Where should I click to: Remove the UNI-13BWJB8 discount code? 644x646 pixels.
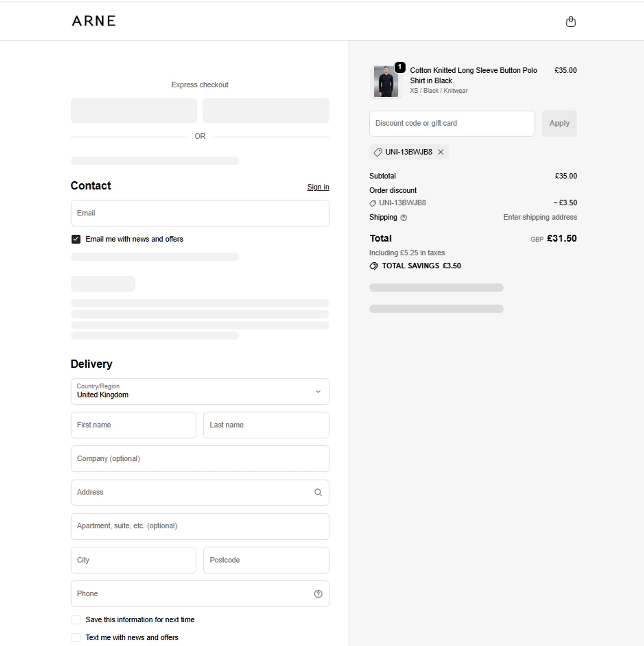pyautogui.click(x=441, y=152)
